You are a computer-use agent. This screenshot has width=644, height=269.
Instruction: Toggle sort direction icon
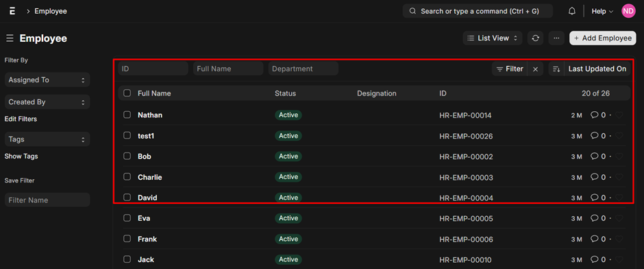(556, 69)
